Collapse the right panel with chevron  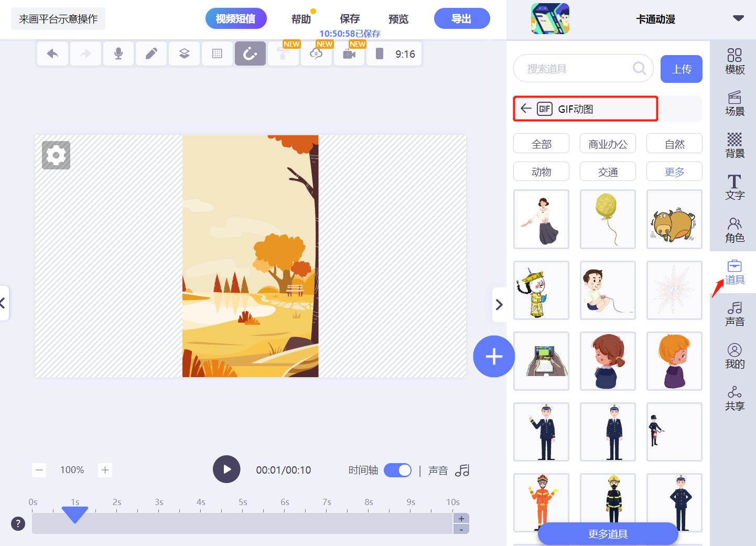click(499, 305)
